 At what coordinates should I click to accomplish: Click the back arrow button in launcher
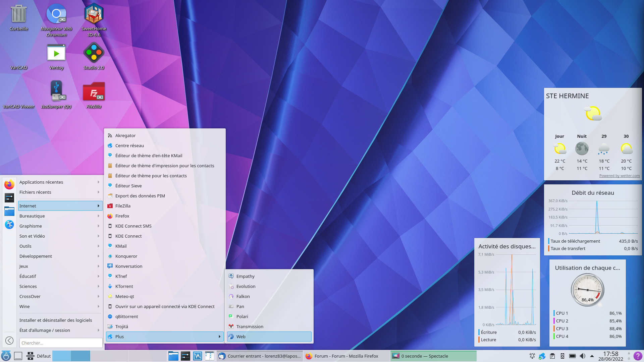click(x=9, y=341)
